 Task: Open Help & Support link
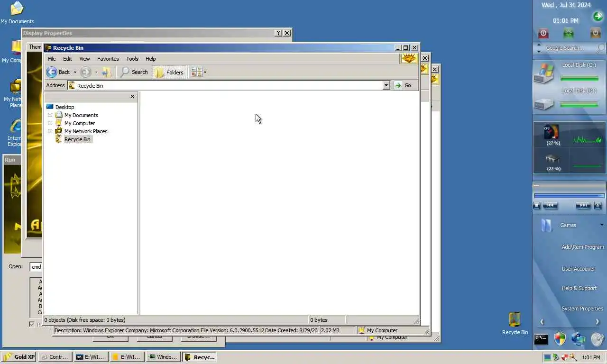pos(579,288)
